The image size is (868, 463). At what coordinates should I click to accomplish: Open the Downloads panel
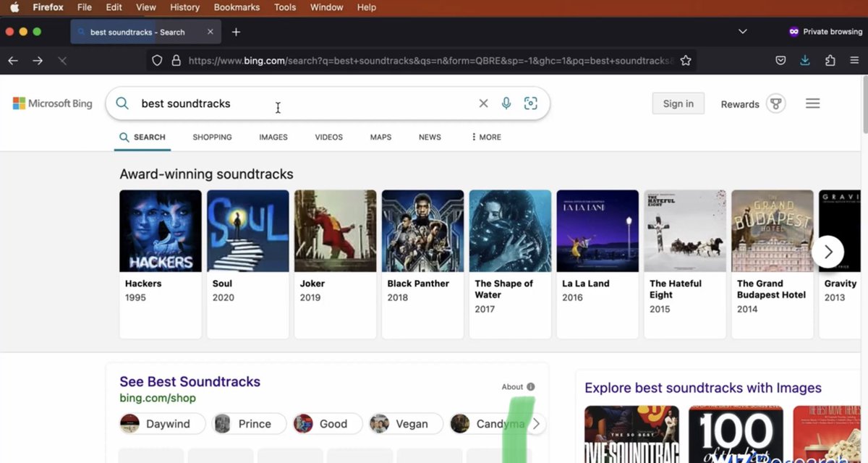coord(805,61)
